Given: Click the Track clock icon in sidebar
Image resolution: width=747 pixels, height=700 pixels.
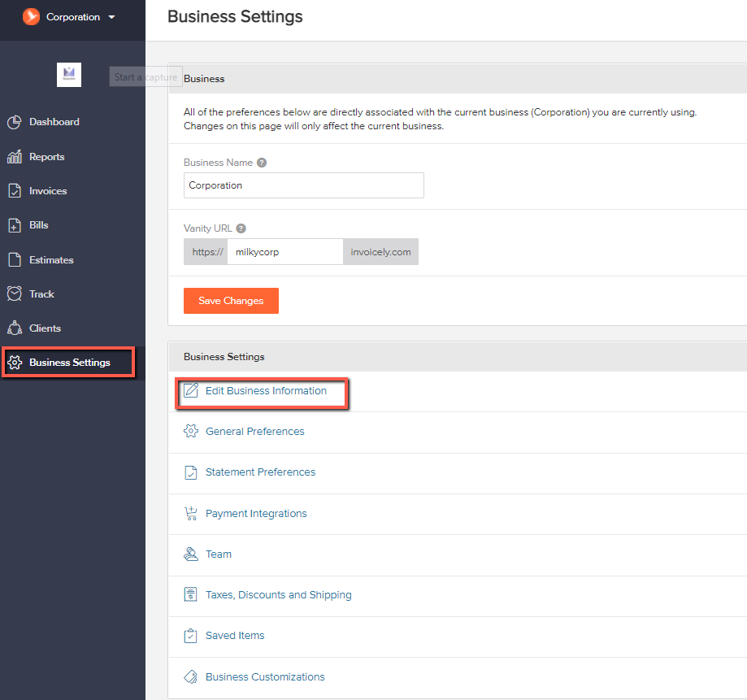Looking at the screenshot, I should tap(15, 293).
